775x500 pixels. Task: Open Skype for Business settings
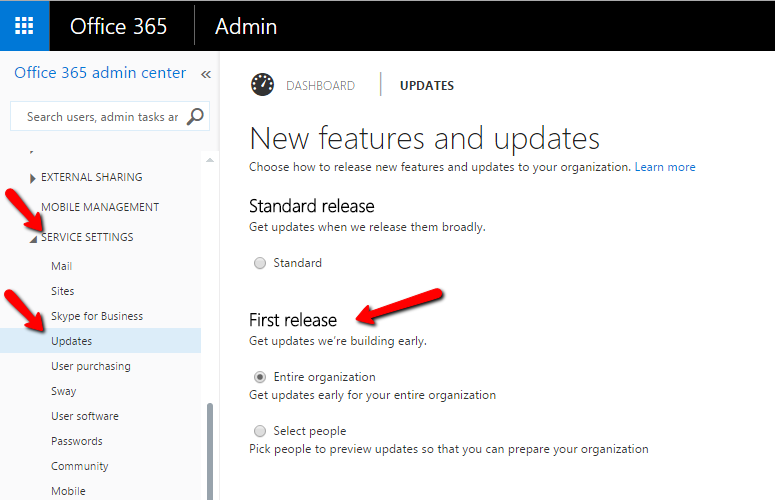(x=97, y=316)
